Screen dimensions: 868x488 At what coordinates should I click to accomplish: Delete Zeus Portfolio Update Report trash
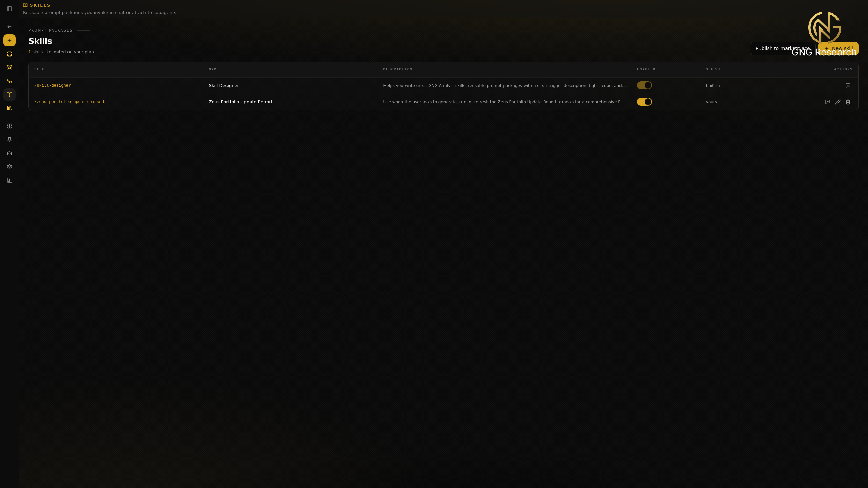click(848, 102)
